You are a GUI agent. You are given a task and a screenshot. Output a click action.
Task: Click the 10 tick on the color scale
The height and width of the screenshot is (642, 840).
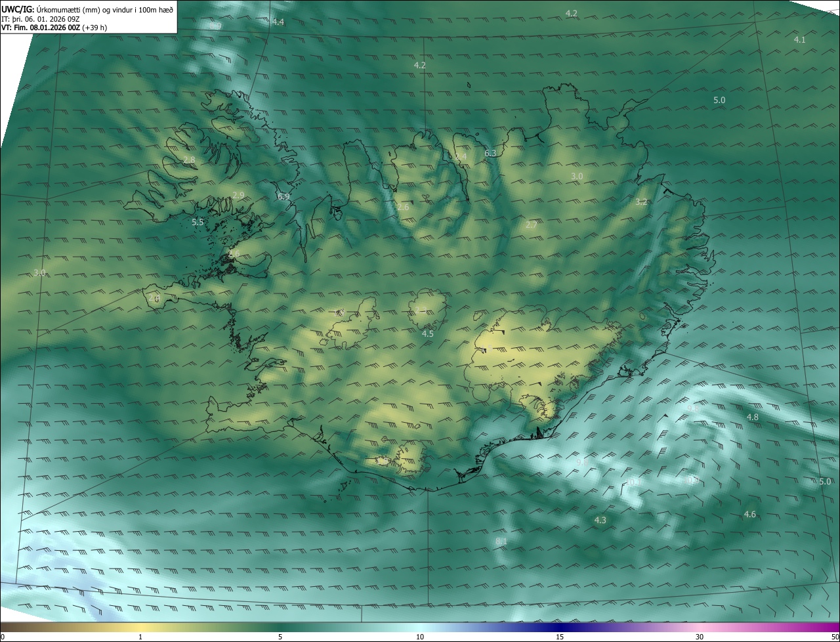click(x=420, y=637)
